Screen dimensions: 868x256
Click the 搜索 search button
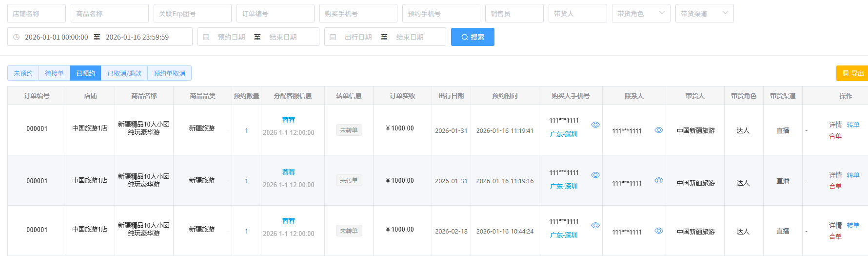(x=473, y=37)
